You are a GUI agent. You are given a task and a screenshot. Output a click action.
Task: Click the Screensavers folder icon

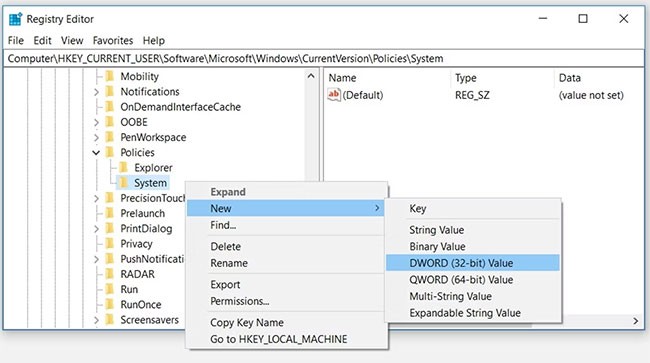(110, 320)
